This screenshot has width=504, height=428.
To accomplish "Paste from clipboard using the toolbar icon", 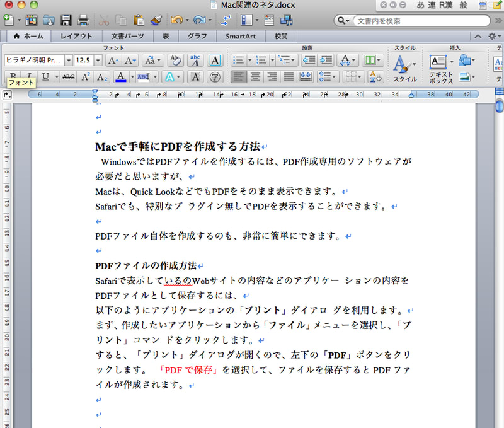I will (139, 20).
